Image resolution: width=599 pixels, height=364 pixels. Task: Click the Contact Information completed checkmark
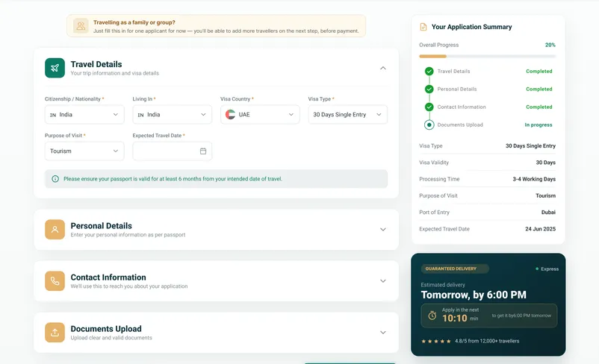point(429,107)
